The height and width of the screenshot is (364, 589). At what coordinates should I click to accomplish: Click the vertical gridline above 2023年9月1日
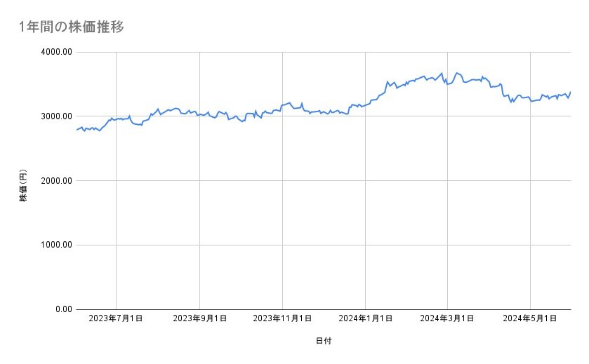(x=200, y=210)
